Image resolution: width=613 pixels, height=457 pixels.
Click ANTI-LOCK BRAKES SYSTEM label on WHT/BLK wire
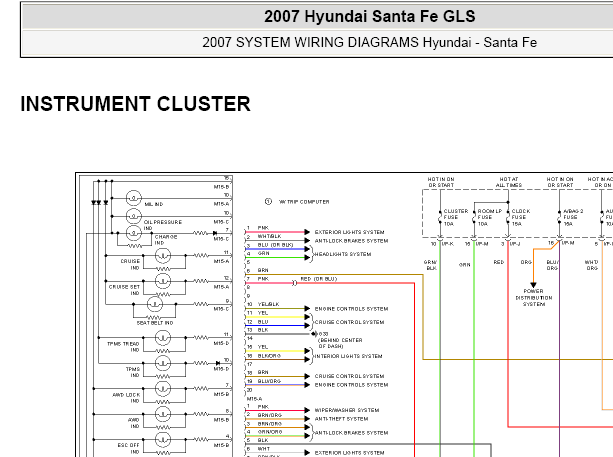[351, 241]
